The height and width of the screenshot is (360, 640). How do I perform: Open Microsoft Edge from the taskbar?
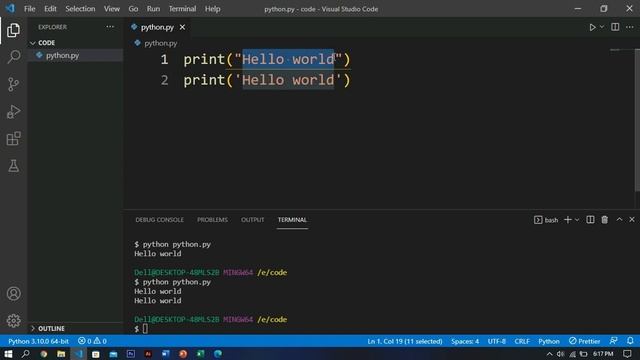click(218, 353)
